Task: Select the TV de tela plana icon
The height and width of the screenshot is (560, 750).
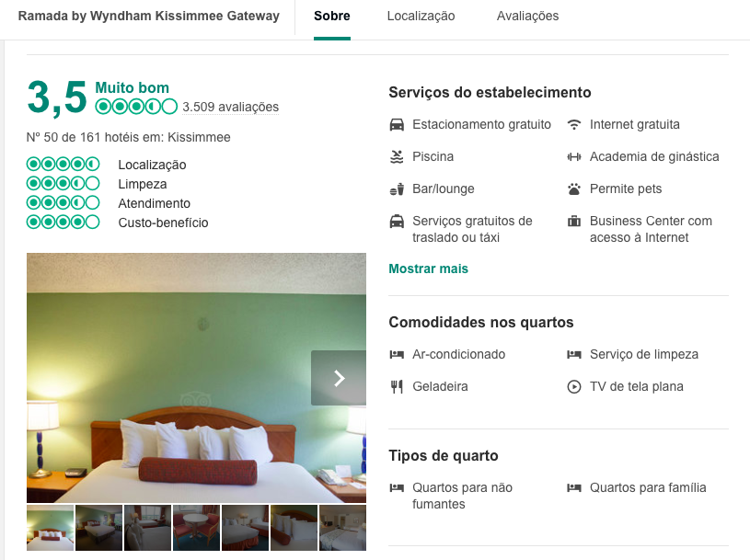Action: (572, 386)
